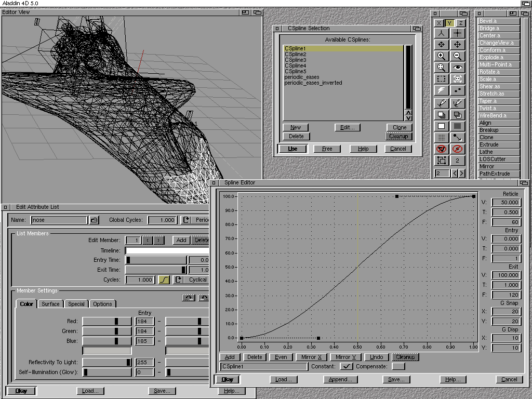Select the Color tab
This screenshot has width=532, height=399.
click(26, 304)
